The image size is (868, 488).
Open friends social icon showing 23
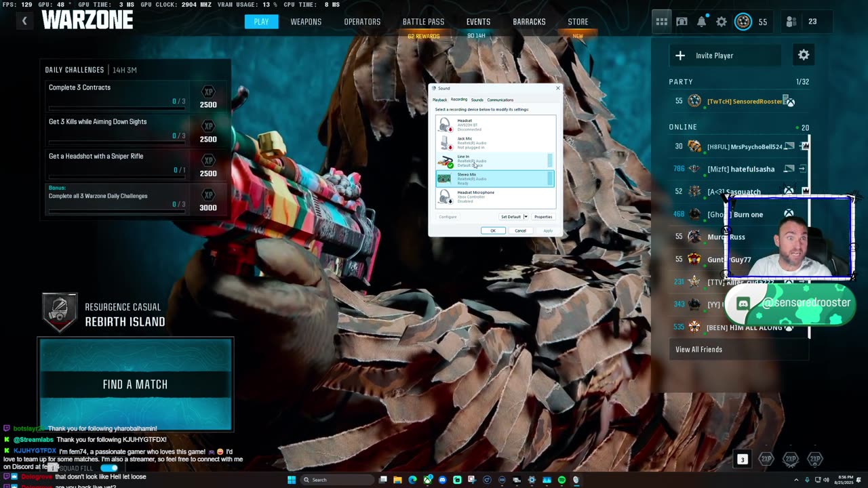pyautogui.click(x=791, y=22)
